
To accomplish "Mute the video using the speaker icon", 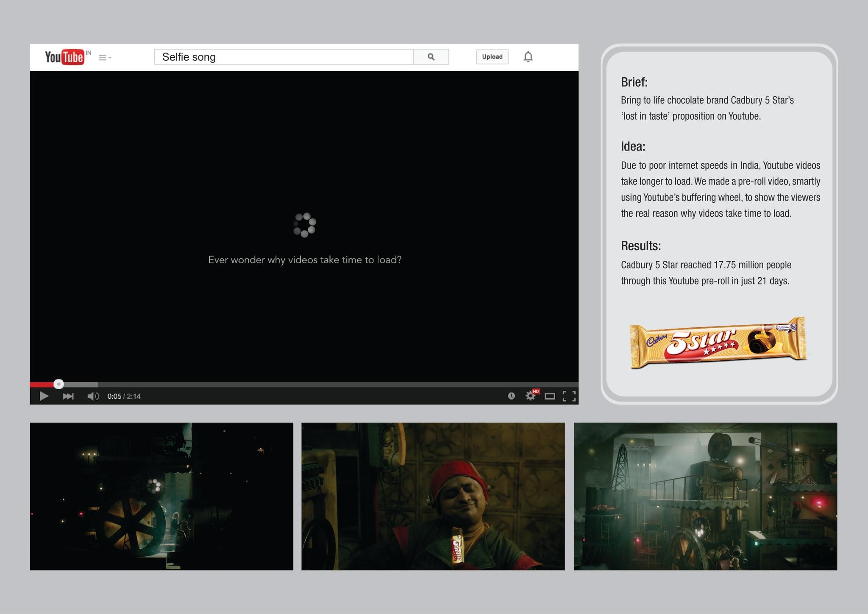I will 93,396.
